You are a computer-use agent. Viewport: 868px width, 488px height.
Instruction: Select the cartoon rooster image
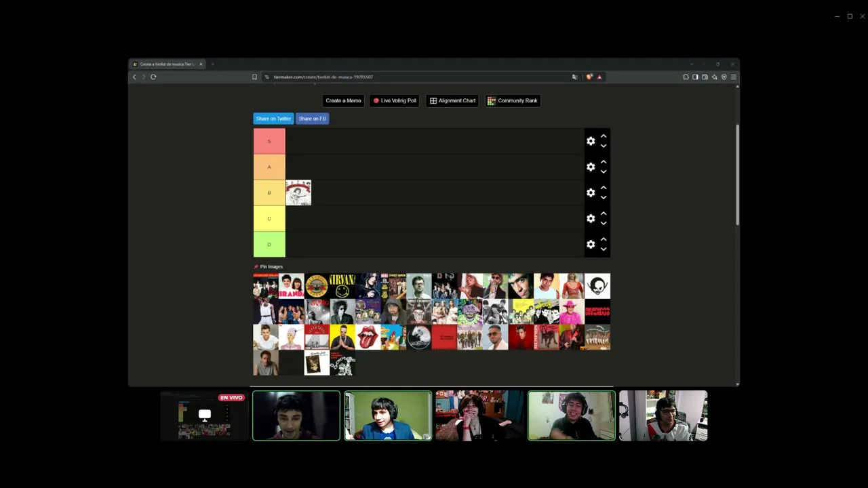point(393,337)
